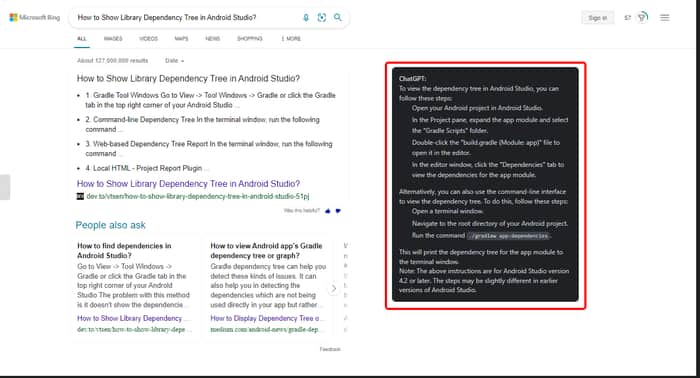Image resolution: width=700 pixels, height=378 pixels.
Task: Select the SHOPPING tab
Action: tap(250, 39)
